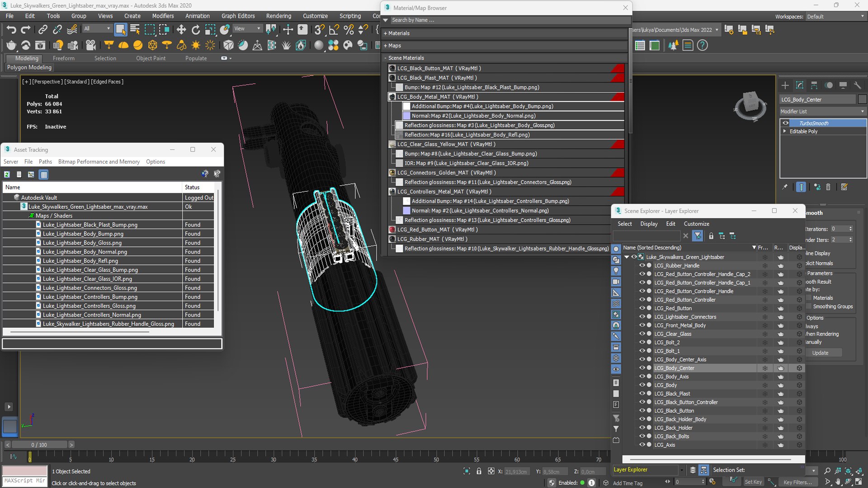This screenshot has width=868, height=488.
Task: Click the teapot Render Setup icon
Action: [11, 45]
